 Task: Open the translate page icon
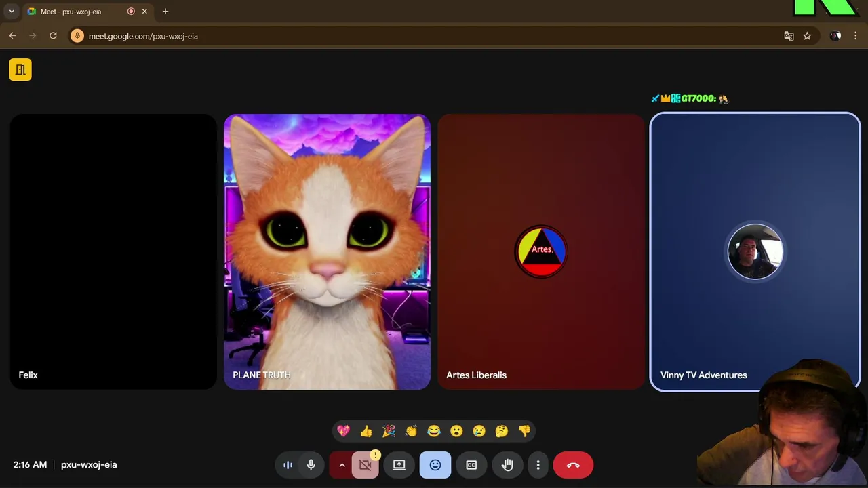tap(789, 36)
